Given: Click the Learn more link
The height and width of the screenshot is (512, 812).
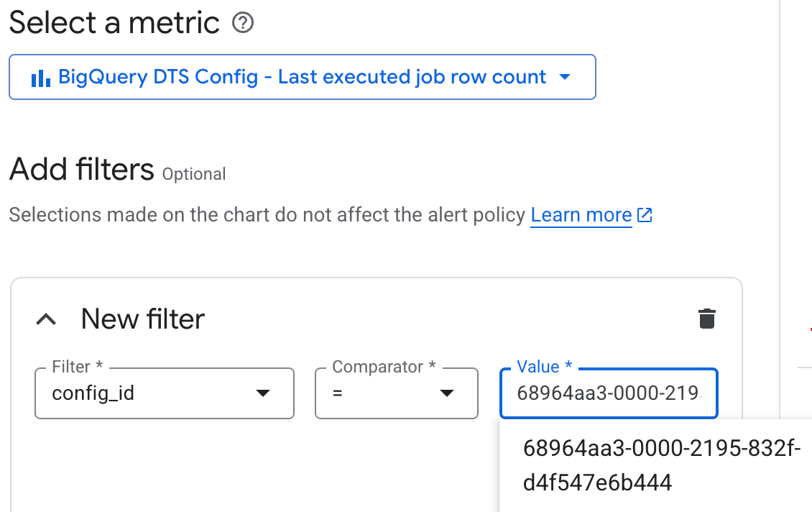Looking at the screenshot, I should (x=581, y=214).
